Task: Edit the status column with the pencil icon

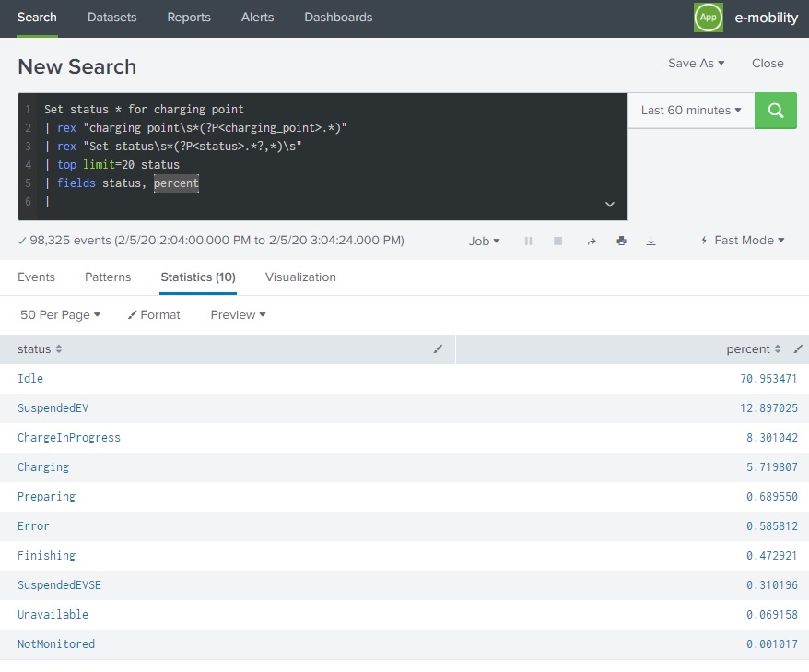Action: [x=440, y=349]
